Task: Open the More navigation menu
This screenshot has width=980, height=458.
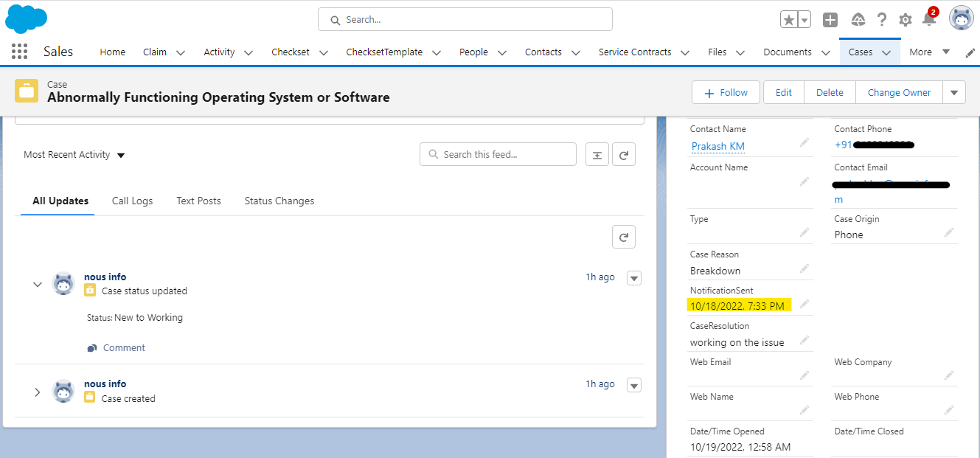Action: pos(929,52)
